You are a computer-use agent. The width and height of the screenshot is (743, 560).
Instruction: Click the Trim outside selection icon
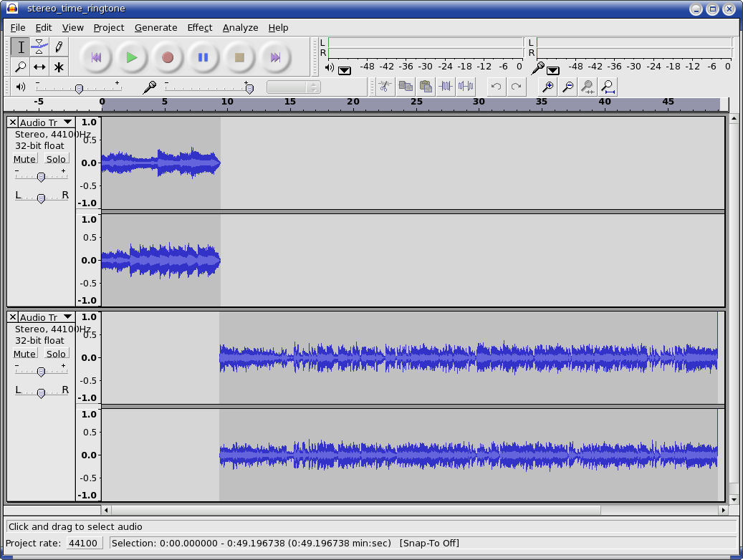coord(446,86)
